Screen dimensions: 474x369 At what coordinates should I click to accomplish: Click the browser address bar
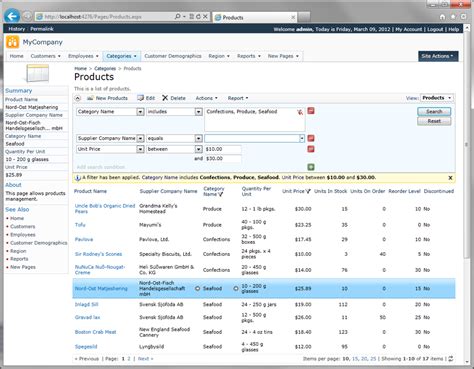click(107, 16)
